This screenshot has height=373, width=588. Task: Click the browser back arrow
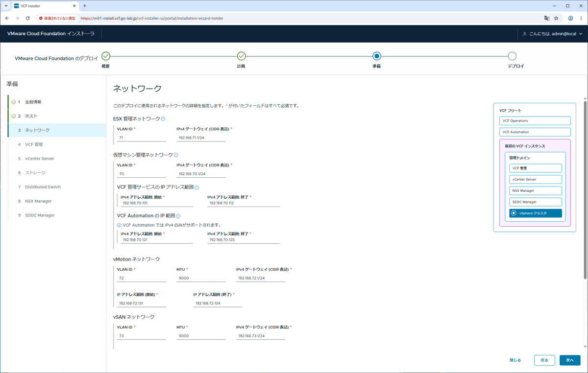coord(7,18)
